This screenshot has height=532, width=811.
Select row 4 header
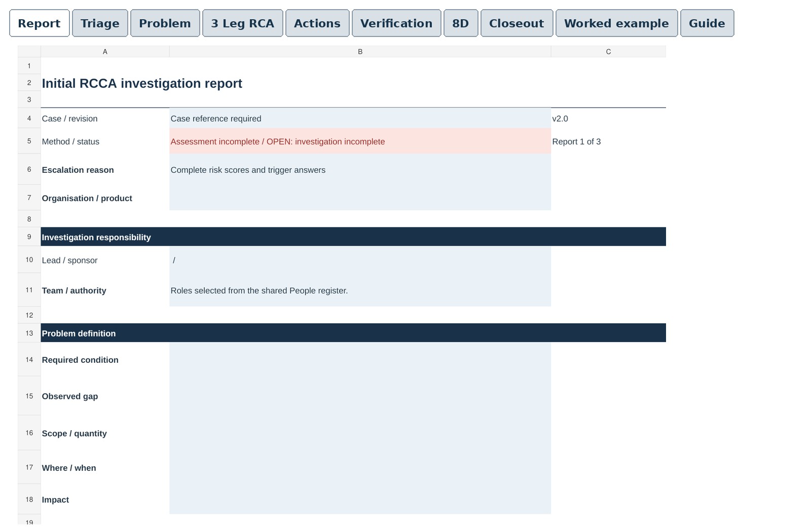(x=29, y=119)
